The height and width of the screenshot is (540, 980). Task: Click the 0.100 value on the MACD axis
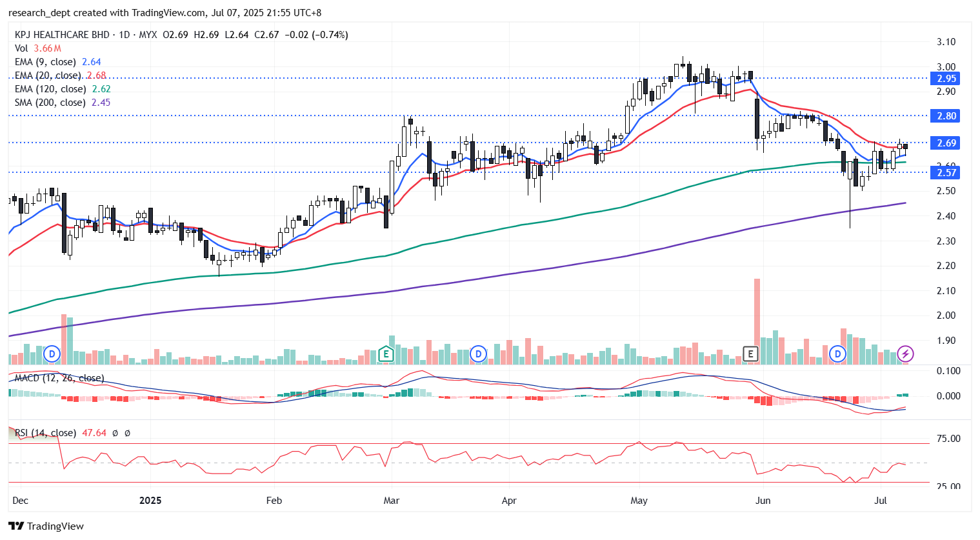click(948, 371)
